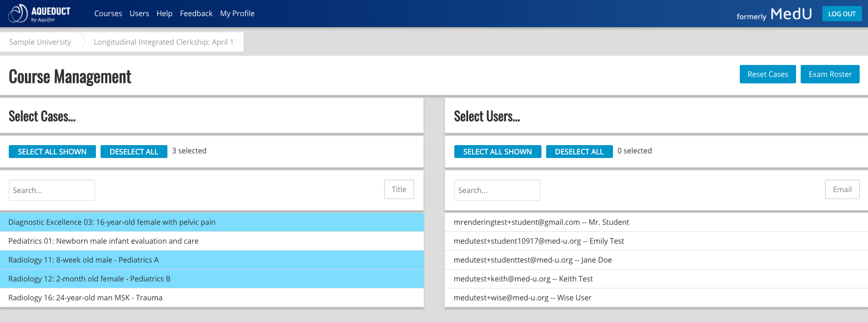
Task: Deselect Radiology 12 2-month old female case
Action: (x=212, y=279)
